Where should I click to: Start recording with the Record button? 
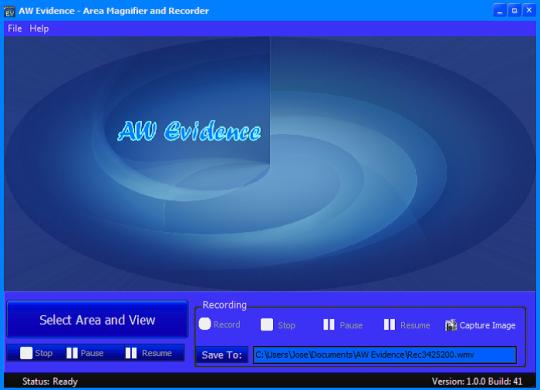click(219, 325)
